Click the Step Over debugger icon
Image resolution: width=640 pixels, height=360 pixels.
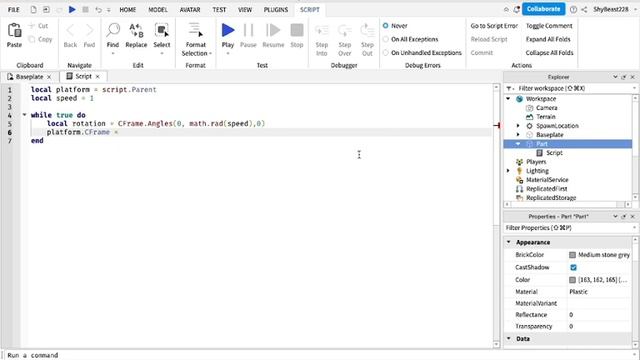[344, 30]
